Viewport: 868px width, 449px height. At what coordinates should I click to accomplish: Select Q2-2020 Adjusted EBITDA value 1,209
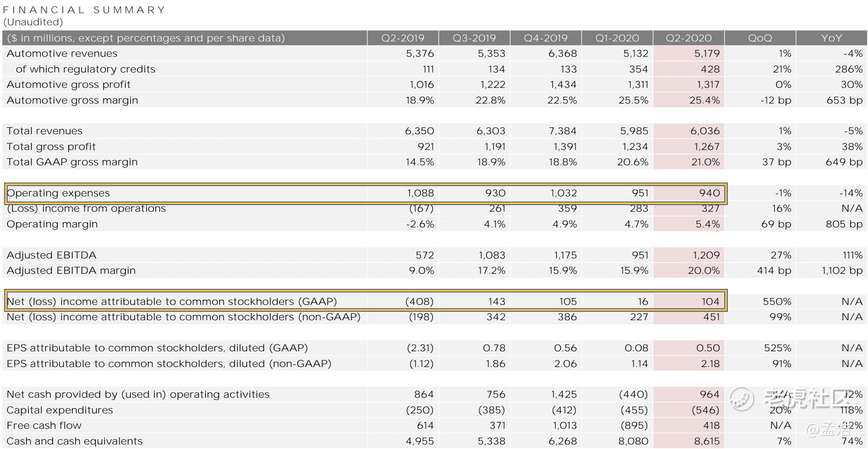pyautogui.click(x=706, y=255)
